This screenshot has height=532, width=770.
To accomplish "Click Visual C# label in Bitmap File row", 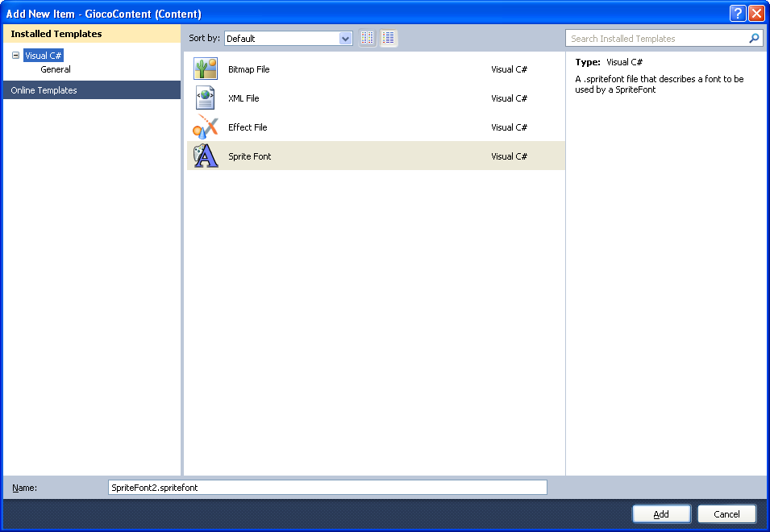I will point(510,69).
